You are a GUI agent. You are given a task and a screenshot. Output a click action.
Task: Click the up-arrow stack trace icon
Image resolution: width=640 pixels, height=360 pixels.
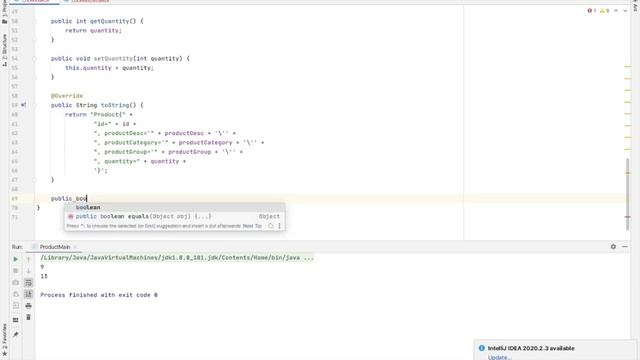[28, 259]
